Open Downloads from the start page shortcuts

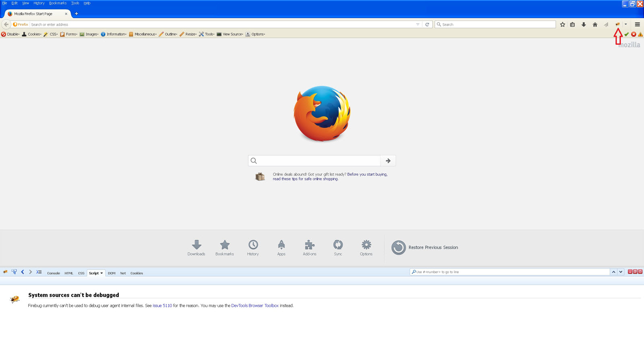click(196, 248)
